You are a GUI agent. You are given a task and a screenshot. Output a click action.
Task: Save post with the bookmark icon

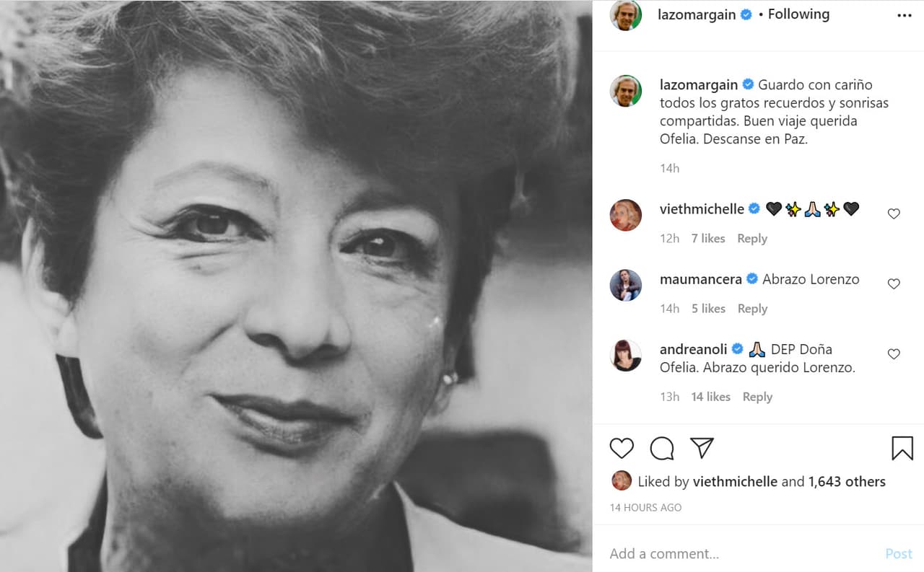(902, 448)
